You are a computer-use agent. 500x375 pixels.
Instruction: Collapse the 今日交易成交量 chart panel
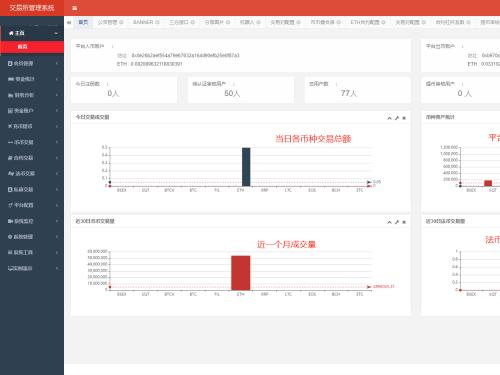[x=389, y=118]
